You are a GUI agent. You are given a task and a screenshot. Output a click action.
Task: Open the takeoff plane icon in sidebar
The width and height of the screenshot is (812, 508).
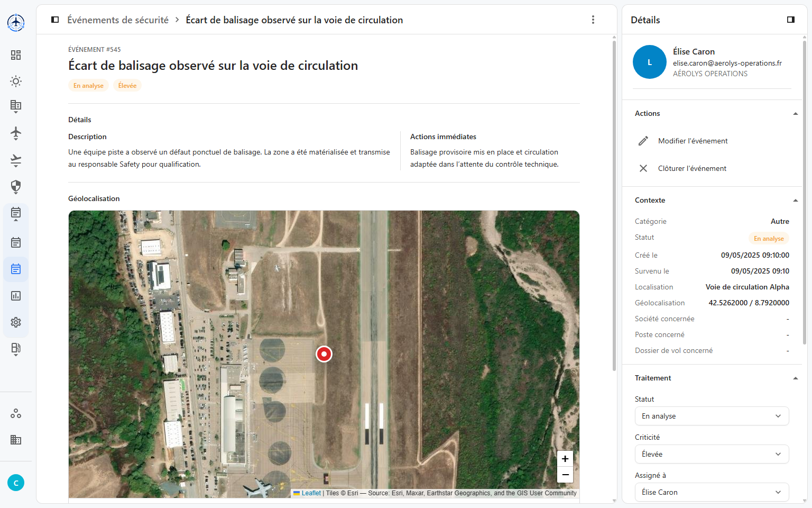tap(16, 160)
